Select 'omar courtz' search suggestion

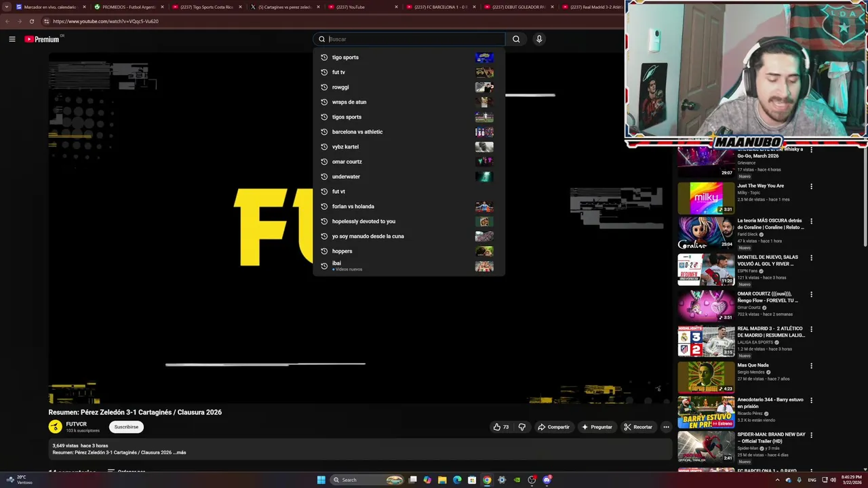click(408, 162)
